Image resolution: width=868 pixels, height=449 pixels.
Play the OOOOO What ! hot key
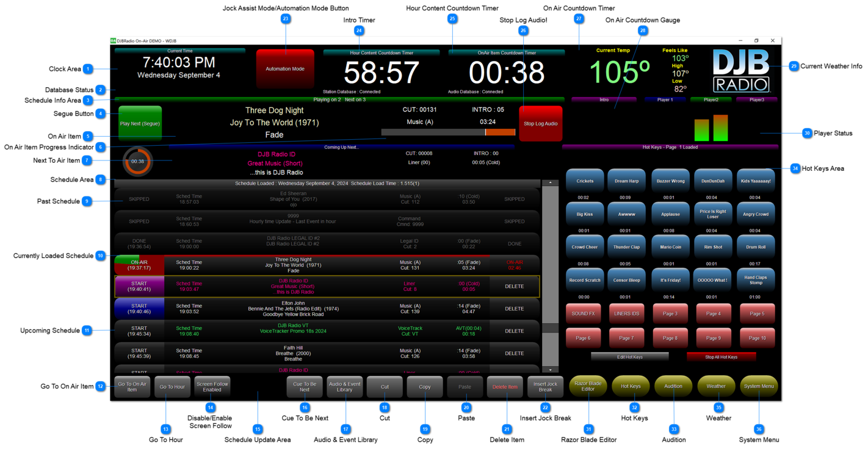pos(713,280)
